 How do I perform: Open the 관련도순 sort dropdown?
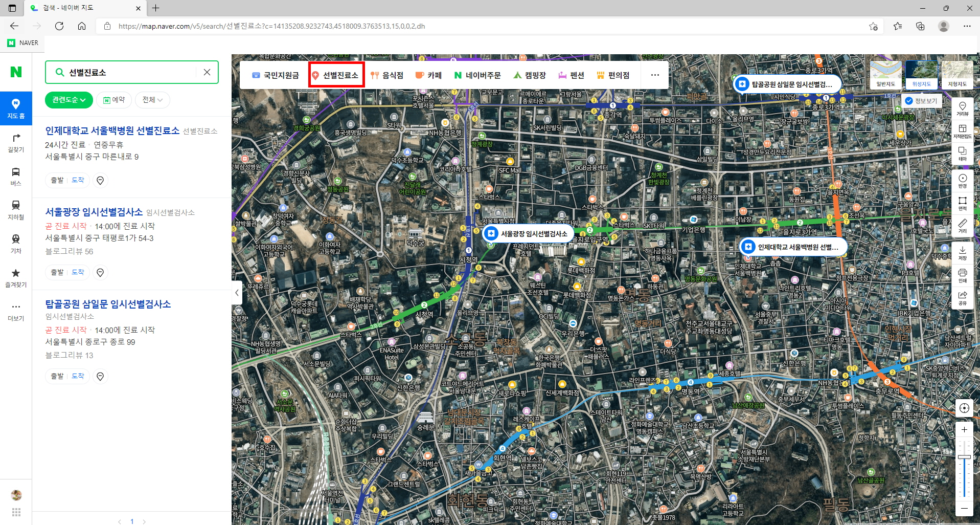pos(69,100)
